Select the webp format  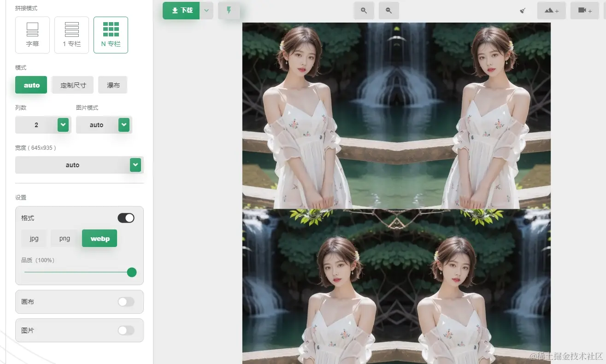click(100, 238)
